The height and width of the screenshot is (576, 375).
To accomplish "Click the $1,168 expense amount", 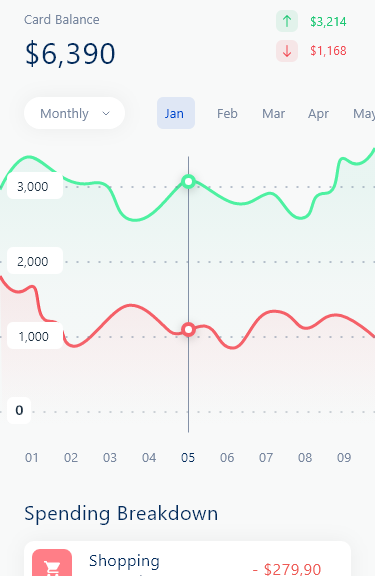I will [x=328, y=51].
